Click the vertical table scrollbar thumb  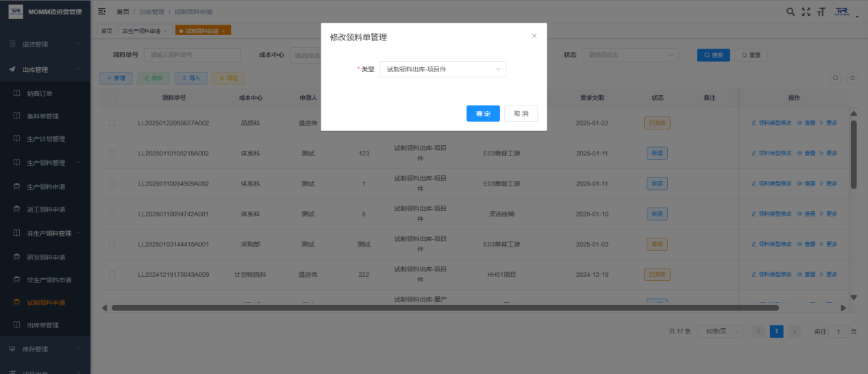pos(854,154)
